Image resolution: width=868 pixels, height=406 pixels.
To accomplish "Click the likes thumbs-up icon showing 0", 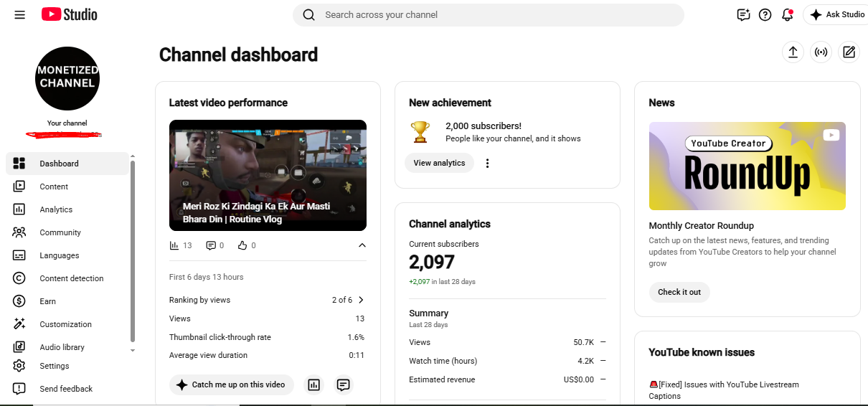I will [242, 245].
